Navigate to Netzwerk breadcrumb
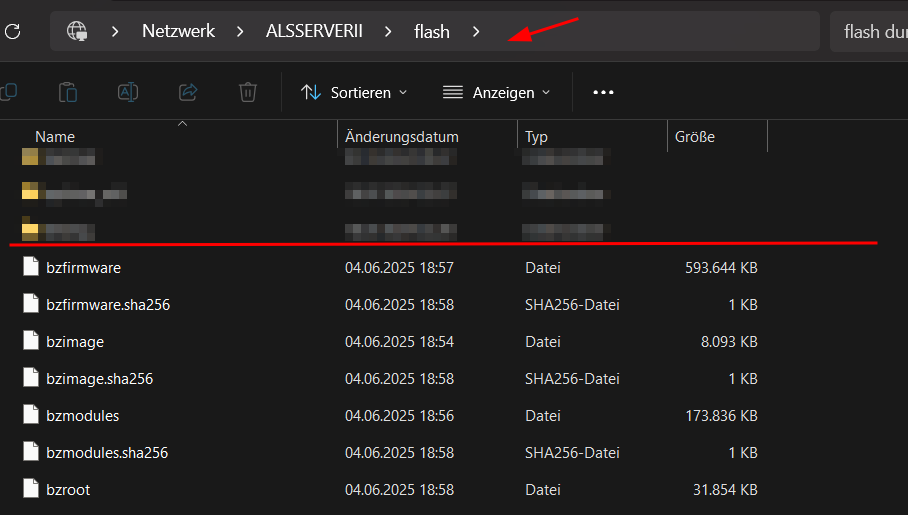This screenshot has width=908, height=515. click(178, 31)
